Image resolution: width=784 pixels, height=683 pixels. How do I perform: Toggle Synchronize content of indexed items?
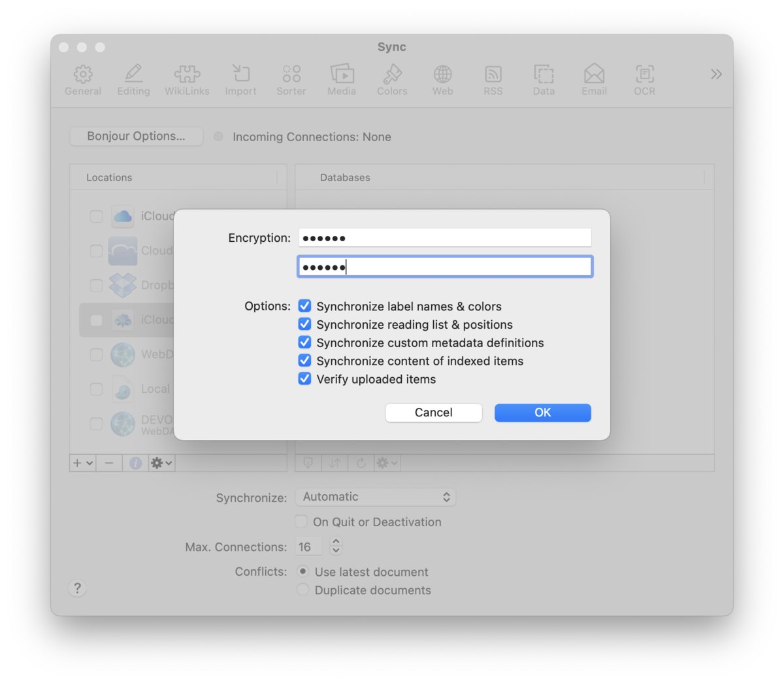pos(304,361)
